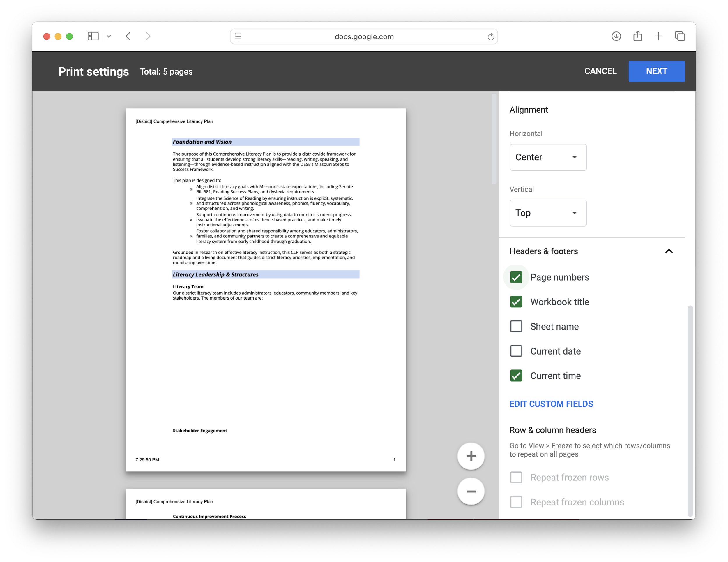
Task: Enable the Current date checkbox
Action: (516, 351)
